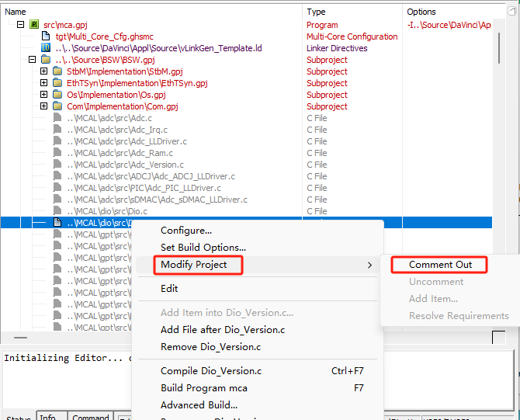The height and width of the screenshot is (420, 520).
Task: Click the vLinkGen_Template.ld linker icon
Action: 46,48
